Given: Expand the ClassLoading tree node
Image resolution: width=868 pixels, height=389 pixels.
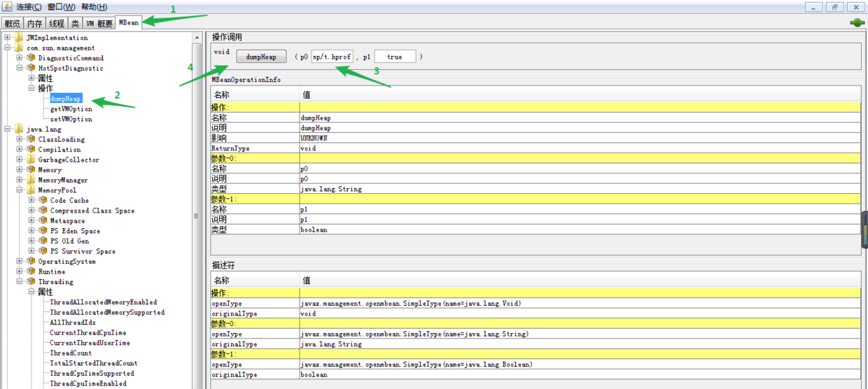Looking at the screenshot, I should (x=20, y=139).
